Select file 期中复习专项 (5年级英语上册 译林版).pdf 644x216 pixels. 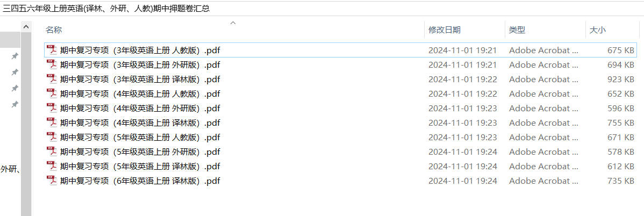pos(140,166)
